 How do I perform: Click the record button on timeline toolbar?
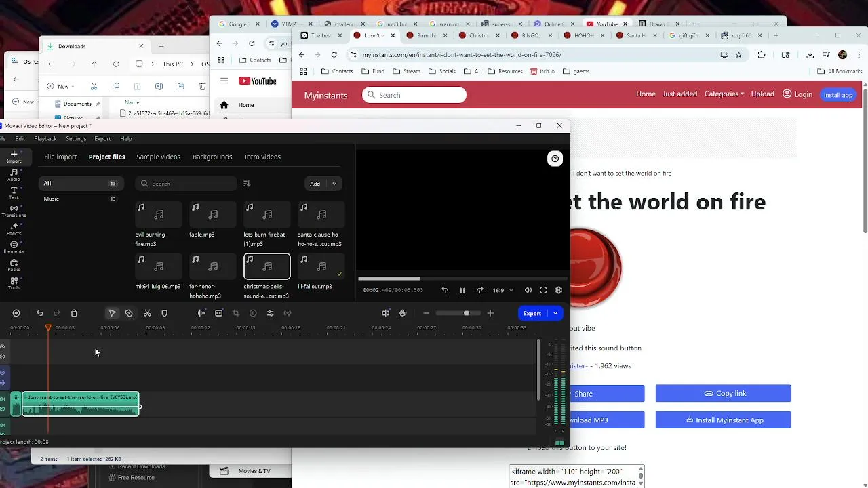coord(16,313)
